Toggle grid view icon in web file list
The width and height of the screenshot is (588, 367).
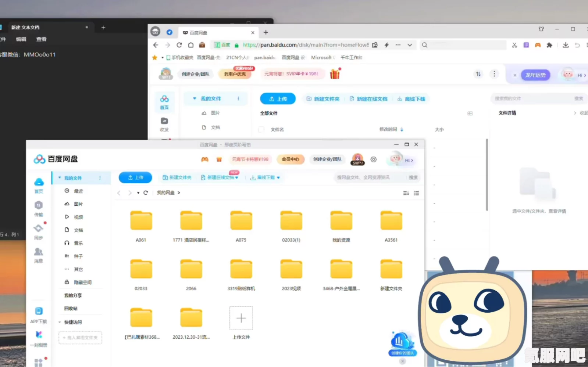[x=470, y=114]
